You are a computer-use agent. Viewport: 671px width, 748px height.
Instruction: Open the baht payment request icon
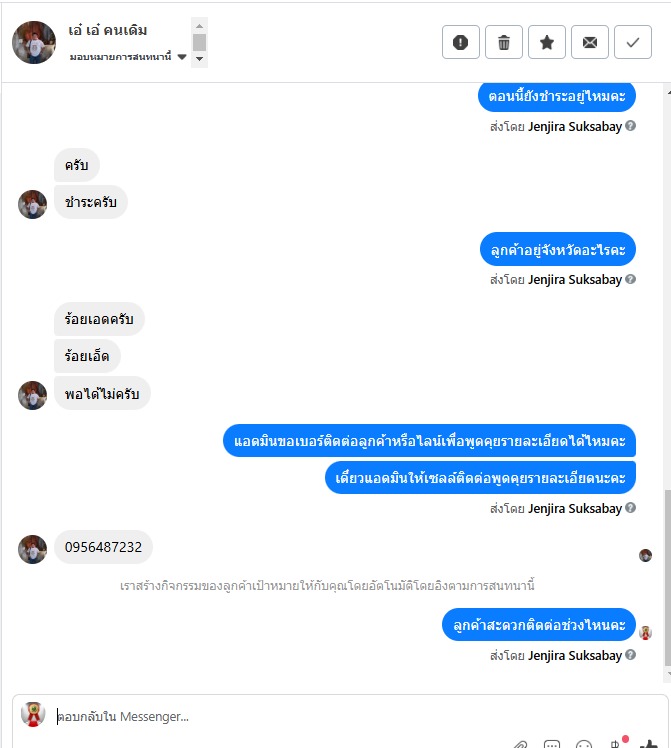click(616, 744)
